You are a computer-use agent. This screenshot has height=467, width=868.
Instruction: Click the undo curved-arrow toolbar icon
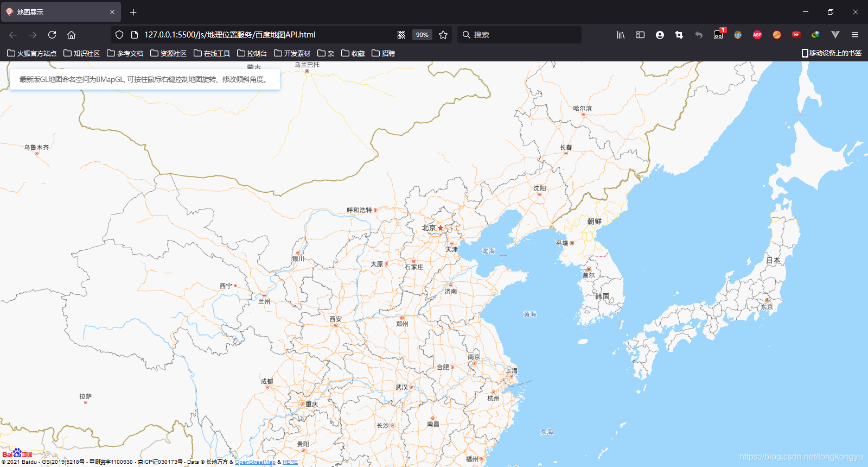699,35
